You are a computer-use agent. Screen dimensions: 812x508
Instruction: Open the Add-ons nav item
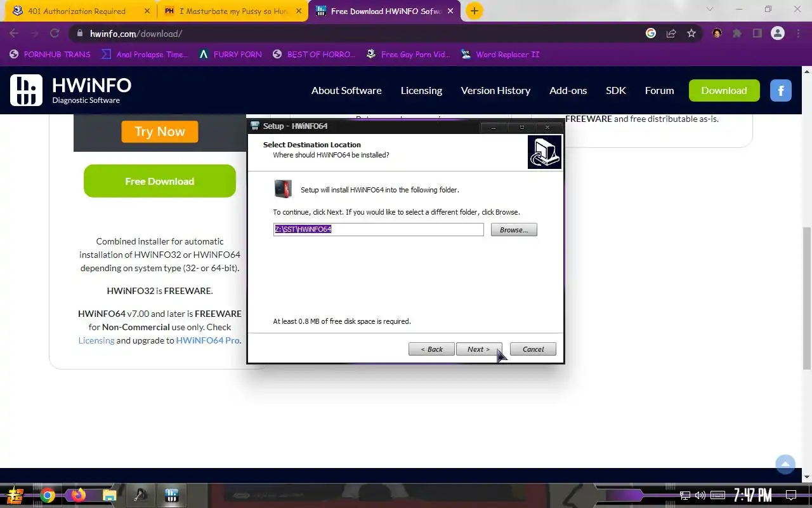(x=568, y=90)
